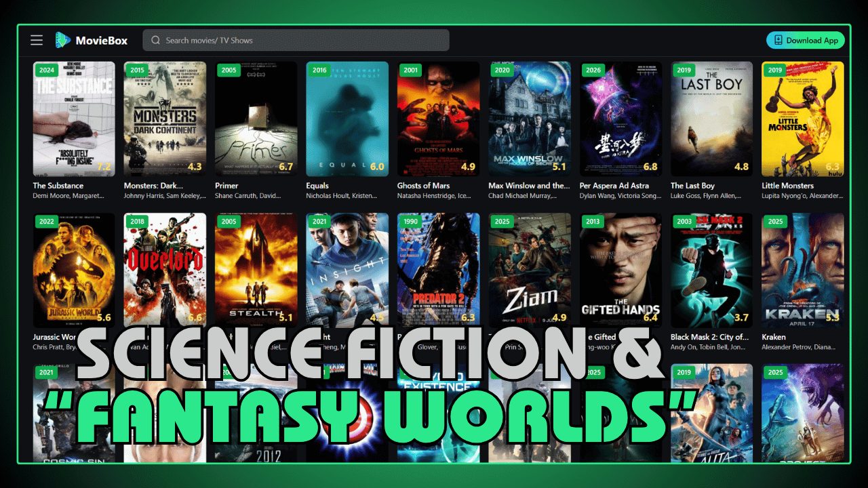Click 'Natasha Henstridge, Ice...' cast text
Screen dimensions: 868x488
pos(435,196)
